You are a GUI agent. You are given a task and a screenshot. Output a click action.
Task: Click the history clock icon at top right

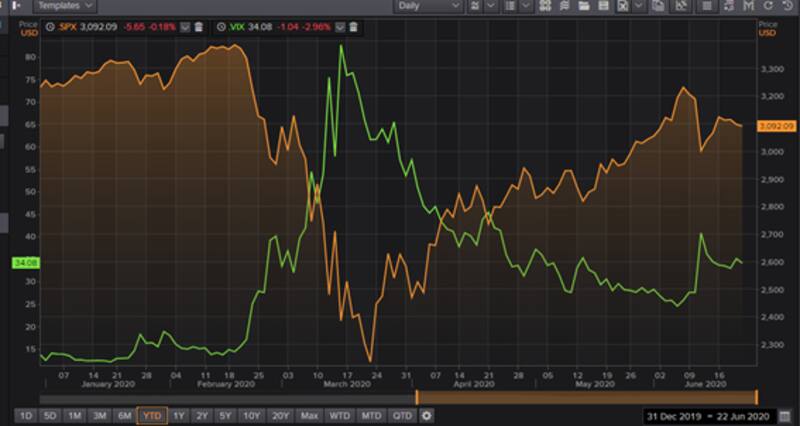[x=787, y=6]
